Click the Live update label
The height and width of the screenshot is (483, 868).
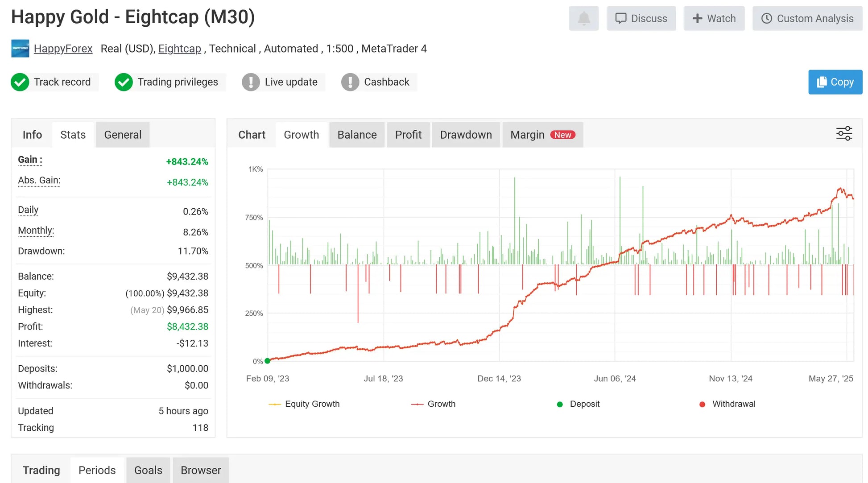[x=291, y=82]
